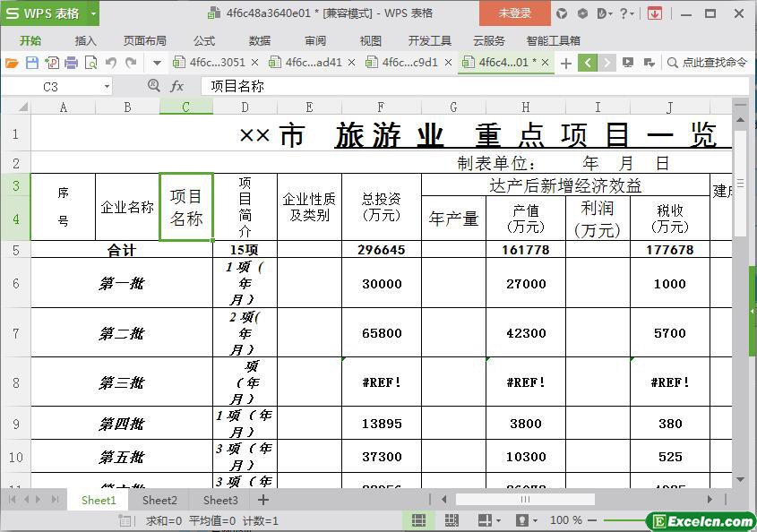
Task: Close the 4f6c...3051 document tab
Action: point(255,63)
